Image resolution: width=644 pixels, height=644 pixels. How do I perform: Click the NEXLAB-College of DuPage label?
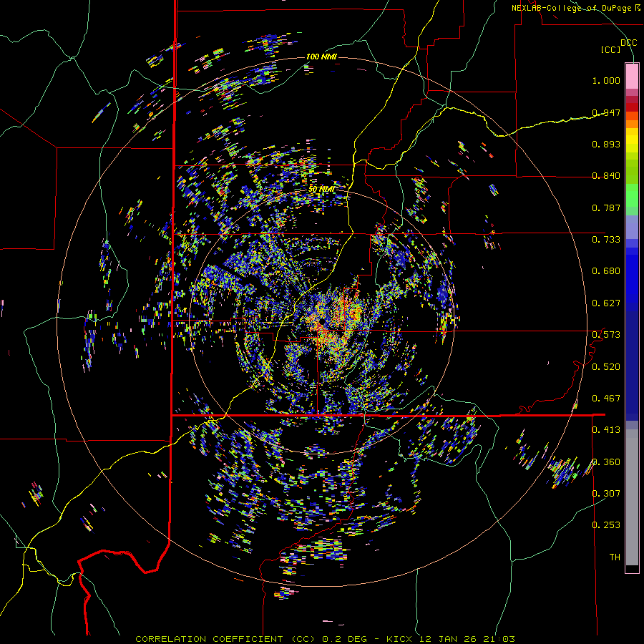pyautogui.click(x=571, y=8)
